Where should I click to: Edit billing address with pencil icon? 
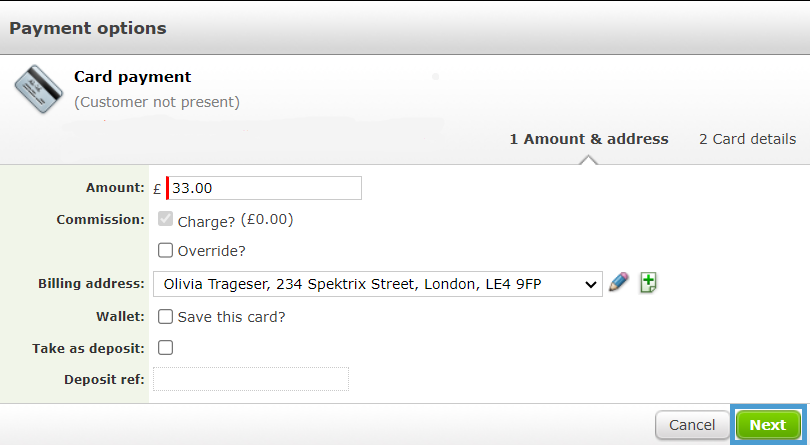618,282
